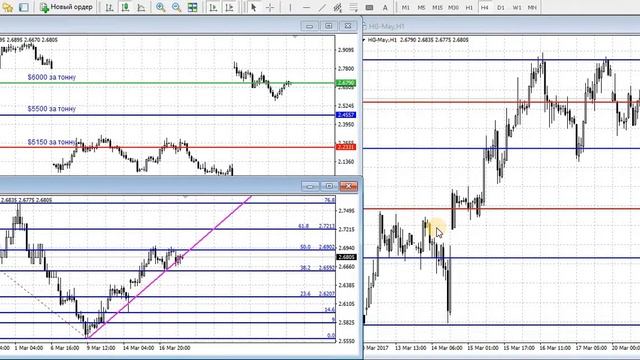Select the 50.0 Fibonacci level label
This screenshot has width=640, height=360.
(305, 247)
